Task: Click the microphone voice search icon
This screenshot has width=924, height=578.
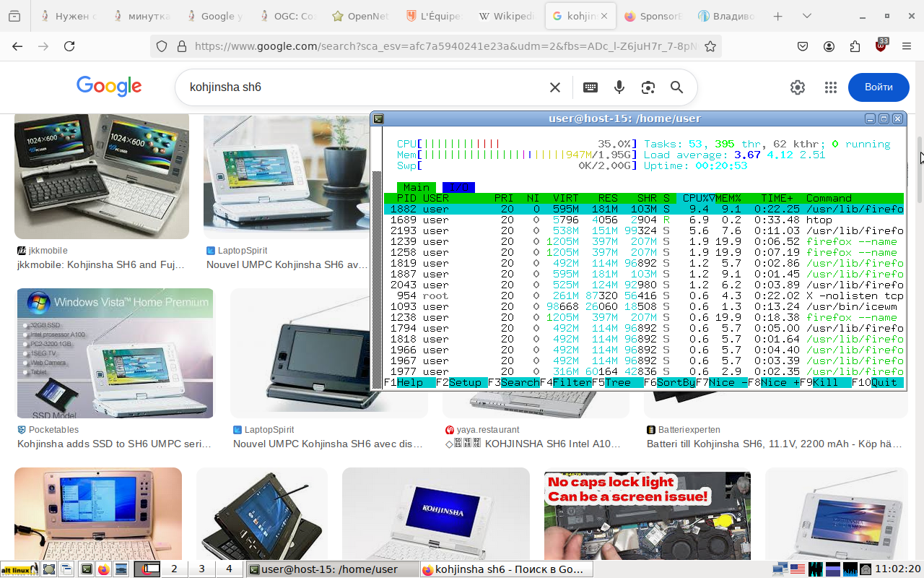Action: click(619, 87)
